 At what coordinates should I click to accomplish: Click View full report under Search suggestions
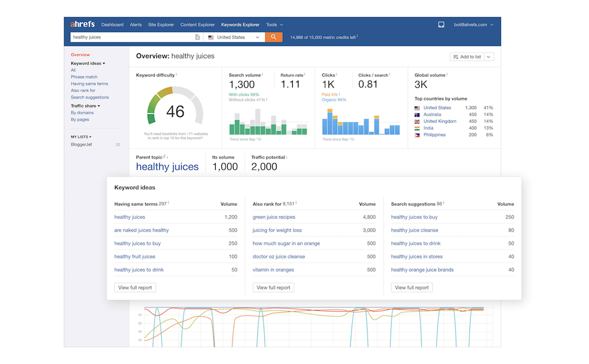(x=412, y=287)
